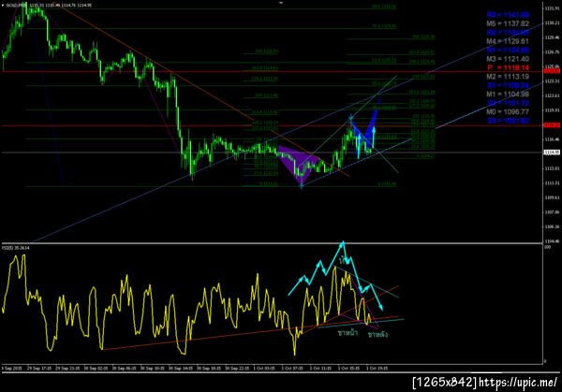Click the 29 Sep 17:15 time axis label

pyautogui.click(x=39, y=368)
